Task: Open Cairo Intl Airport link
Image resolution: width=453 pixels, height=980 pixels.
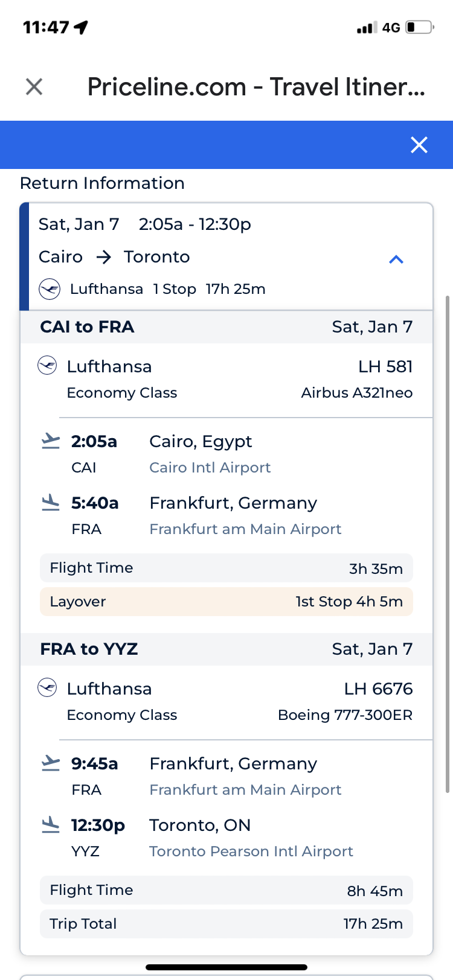Action: (210, 468)
